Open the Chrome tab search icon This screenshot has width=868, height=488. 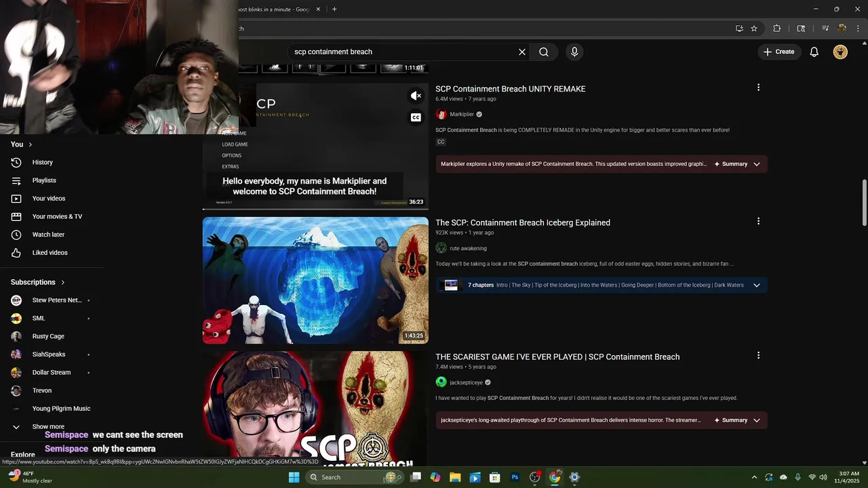pos(801,28)
